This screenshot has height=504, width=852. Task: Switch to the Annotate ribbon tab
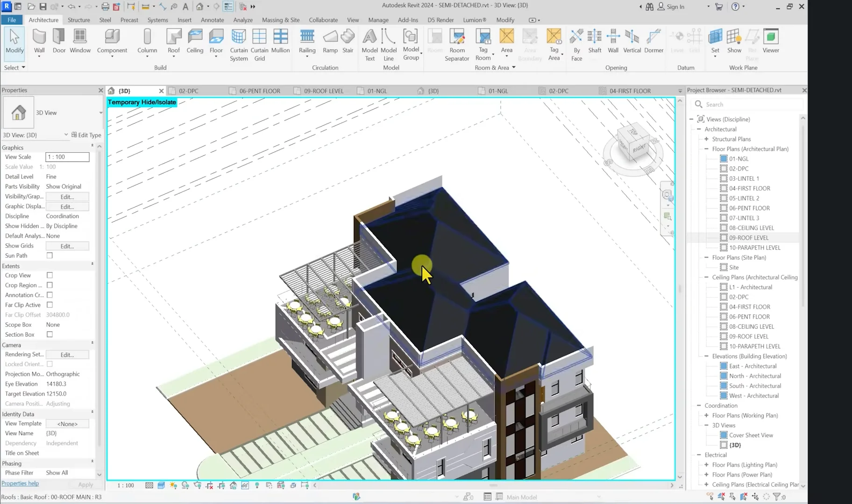point(213,20)
